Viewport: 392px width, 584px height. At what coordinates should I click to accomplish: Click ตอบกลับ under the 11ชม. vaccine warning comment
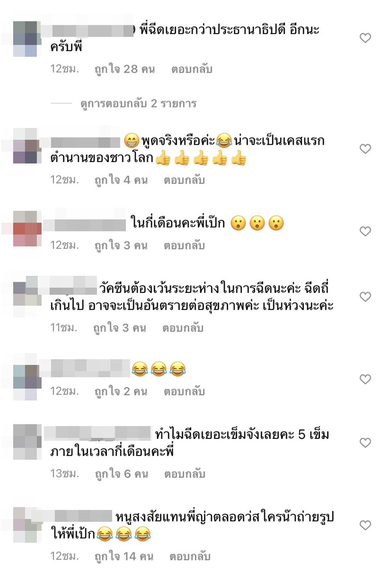pyautogui.click(x=183, y=328)
